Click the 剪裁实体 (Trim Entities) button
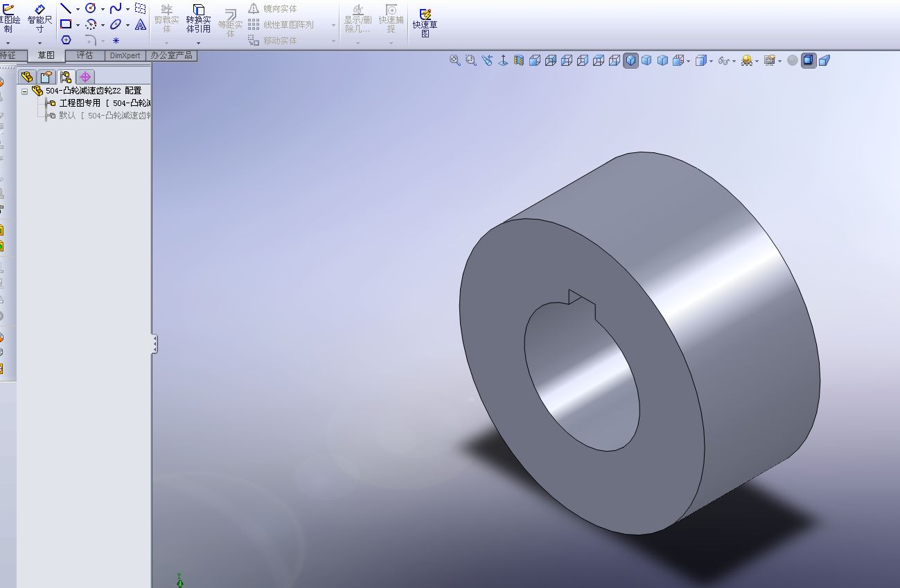Viewport: 900px width, 588px height. coord(166,18)
